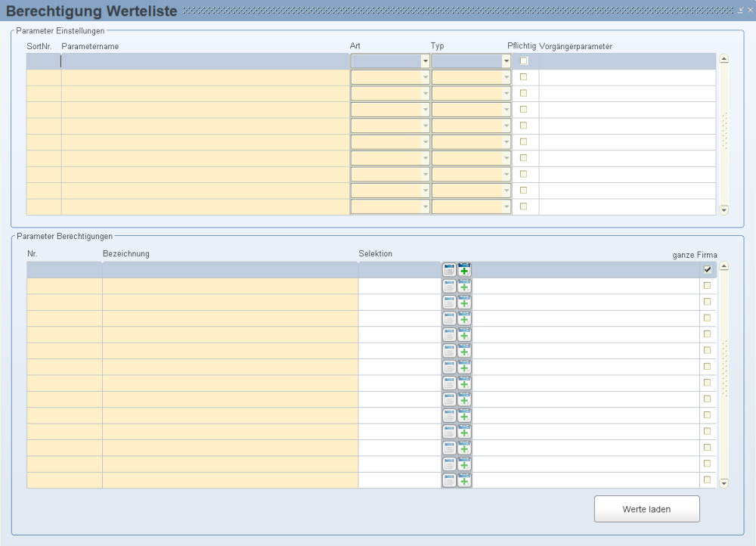
Task: Click the green plus icon in last Berechtigungen row
Action: [464, 480]
